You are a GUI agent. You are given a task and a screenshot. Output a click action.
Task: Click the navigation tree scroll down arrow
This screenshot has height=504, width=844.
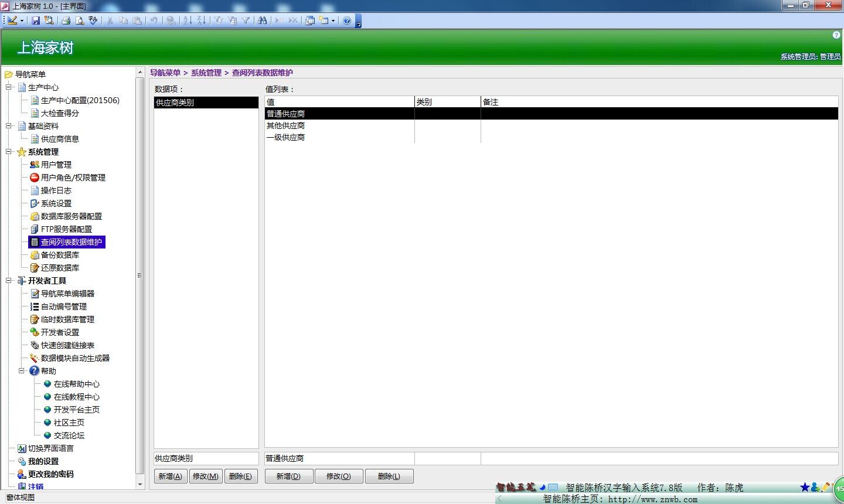(x=140, y=485)
